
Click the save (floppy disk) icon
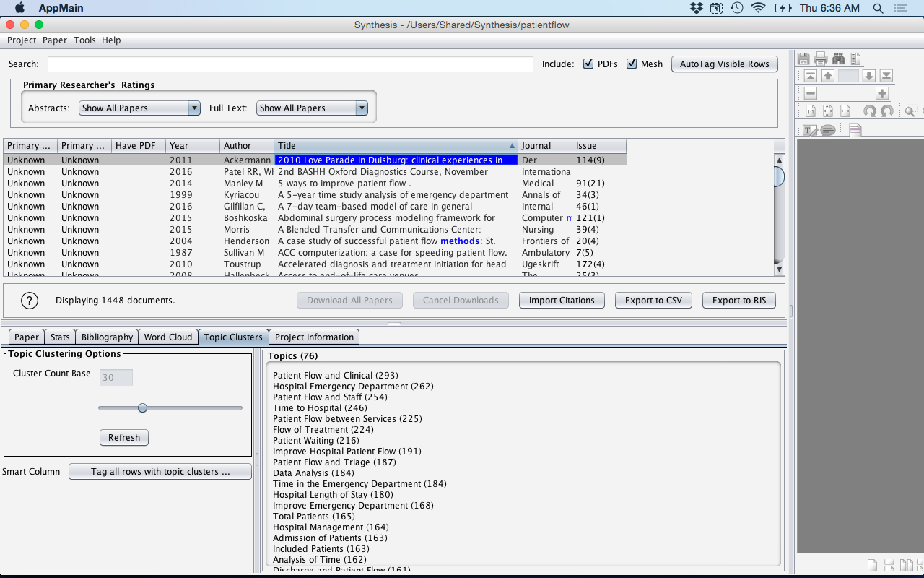(803, 59)
